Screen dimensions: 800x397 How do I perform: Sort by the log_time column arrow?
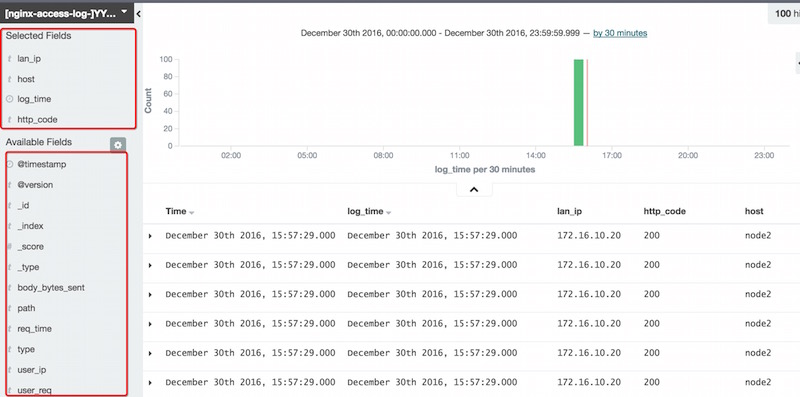[x=388, y=212]
